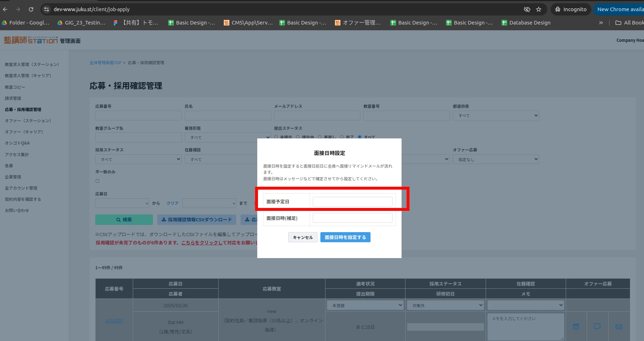
Task: Click the calendar icon in the first table row
Action: pyautogui.click(x=576, y=327)
